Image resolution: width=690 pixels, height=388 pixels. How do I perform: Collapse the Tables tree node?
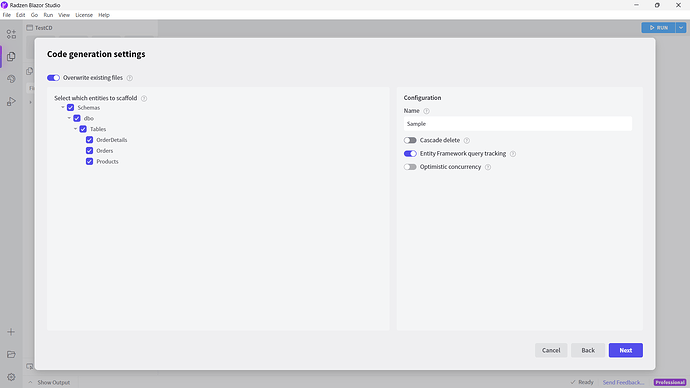pos(75,129)
